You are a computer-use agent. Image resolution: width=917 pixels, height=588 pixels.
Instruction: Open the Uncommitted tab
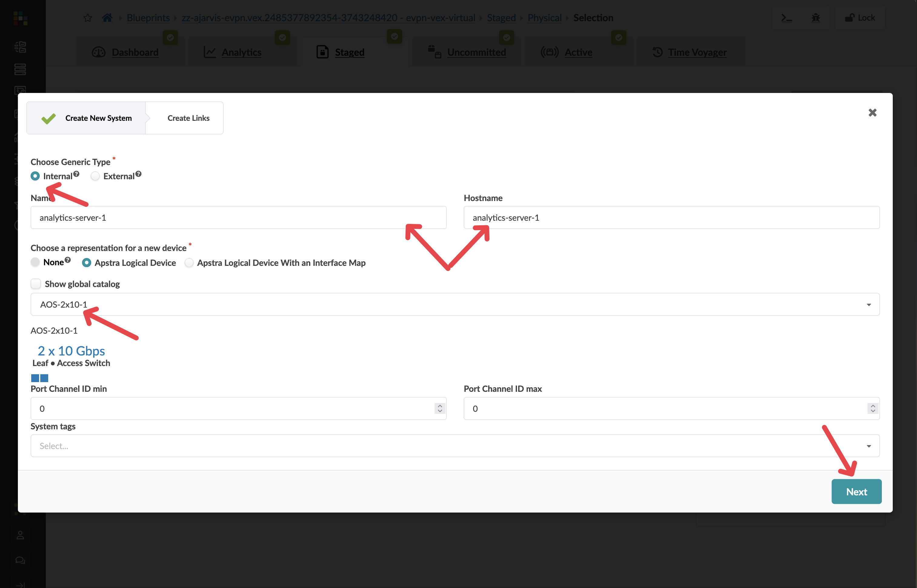click(x=476, y=52)
